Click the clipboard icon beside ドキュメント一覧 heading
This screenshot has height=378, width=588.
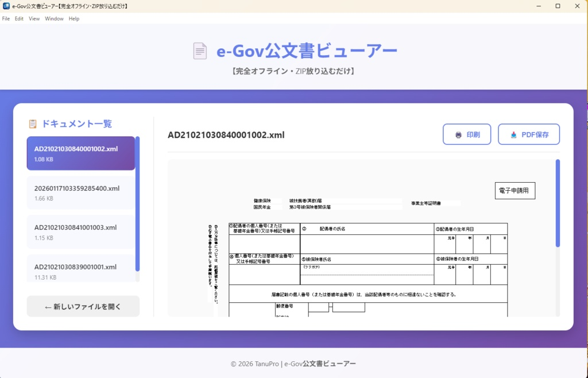[x=32, y=124]
